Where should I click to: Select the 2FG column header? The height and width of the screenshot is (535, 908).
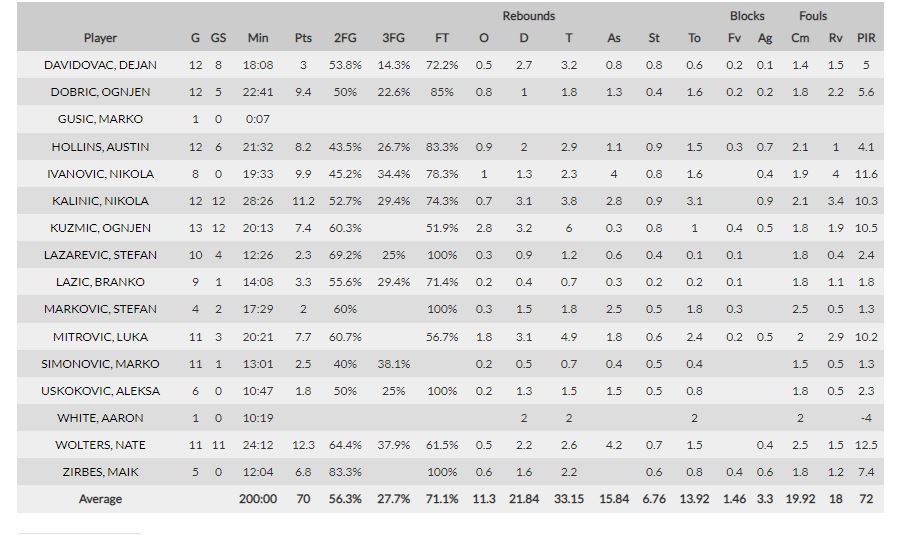(x=345, y=38)
